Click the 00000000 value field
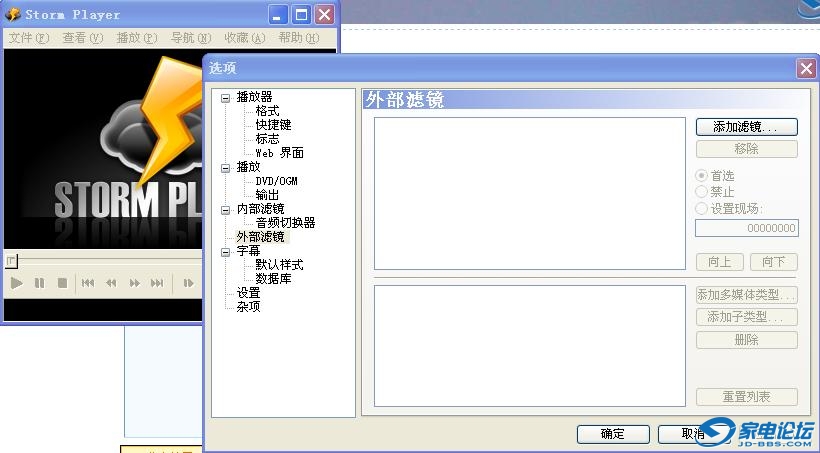This screenshot has height=453, width=820. (747, 228)
